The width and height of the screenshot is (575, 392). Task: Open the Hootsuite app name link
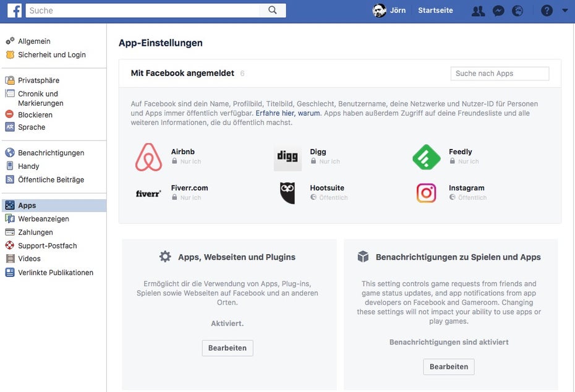pyautogui.click(x=327, y=188)
